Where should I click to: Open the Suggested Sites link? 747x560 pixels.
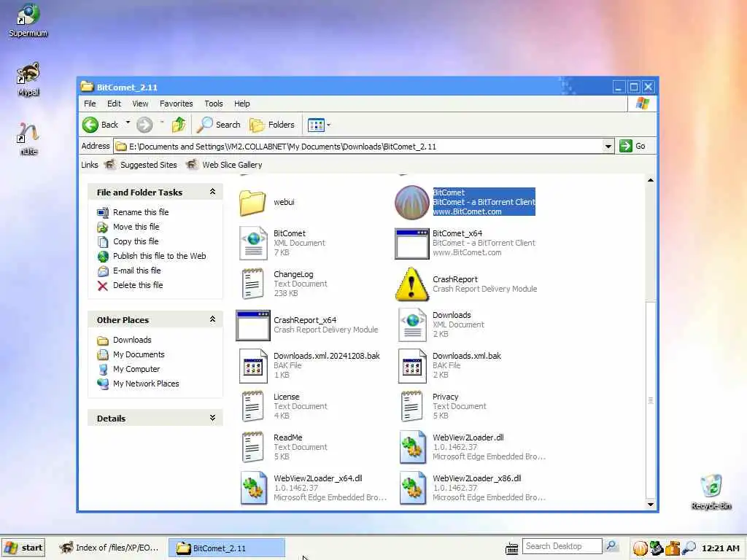tap(141, 165)
